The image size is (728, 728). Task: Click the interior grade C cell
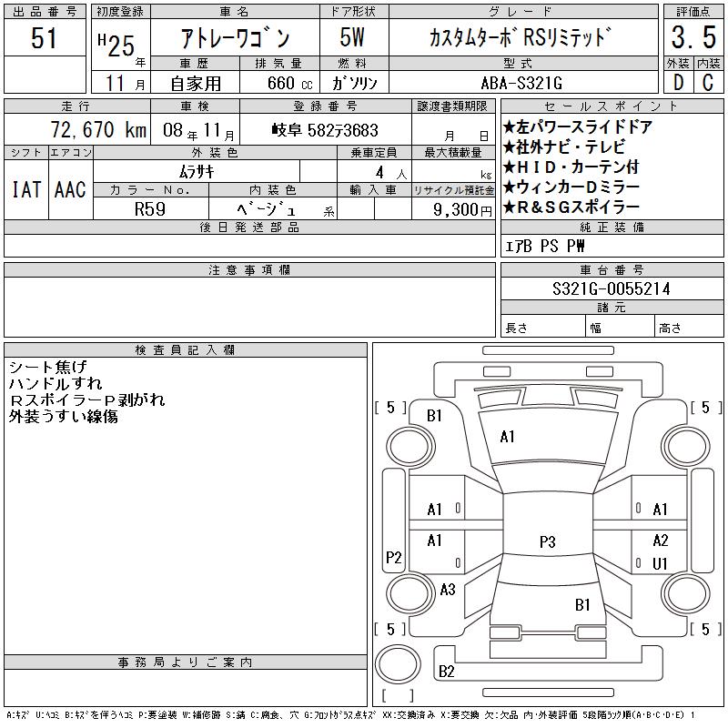click(x=707, y=82)
